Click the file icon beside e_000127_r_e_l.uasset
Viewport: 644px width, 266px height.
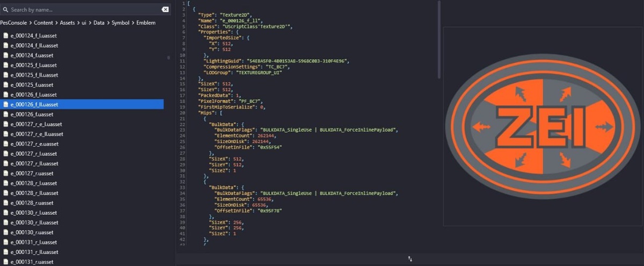5,124
